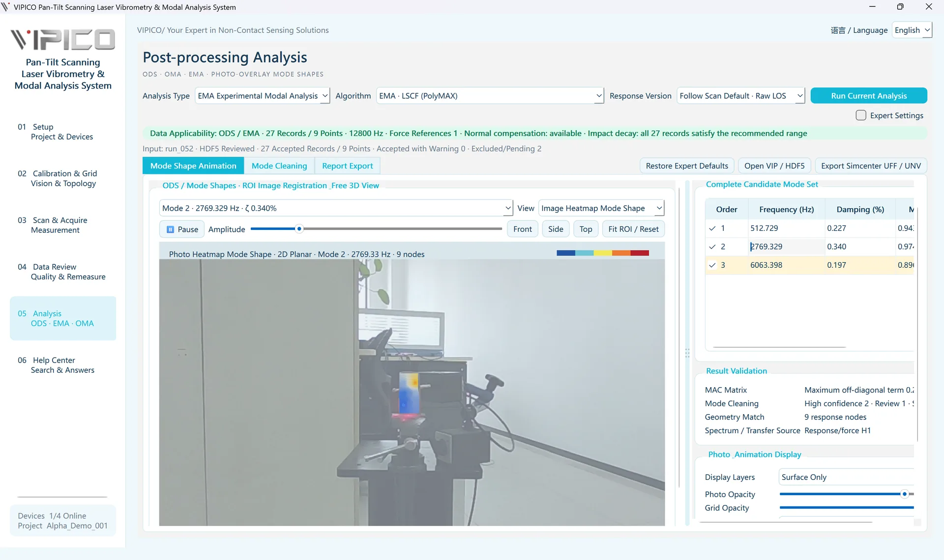Toggle the checkmark for mode order 3
The height and width of the screenshot is (560, 944).
click(x=712, y=265)
